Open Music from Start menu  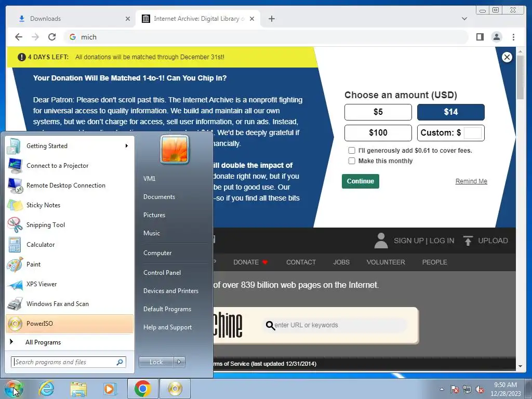point(152,233)
